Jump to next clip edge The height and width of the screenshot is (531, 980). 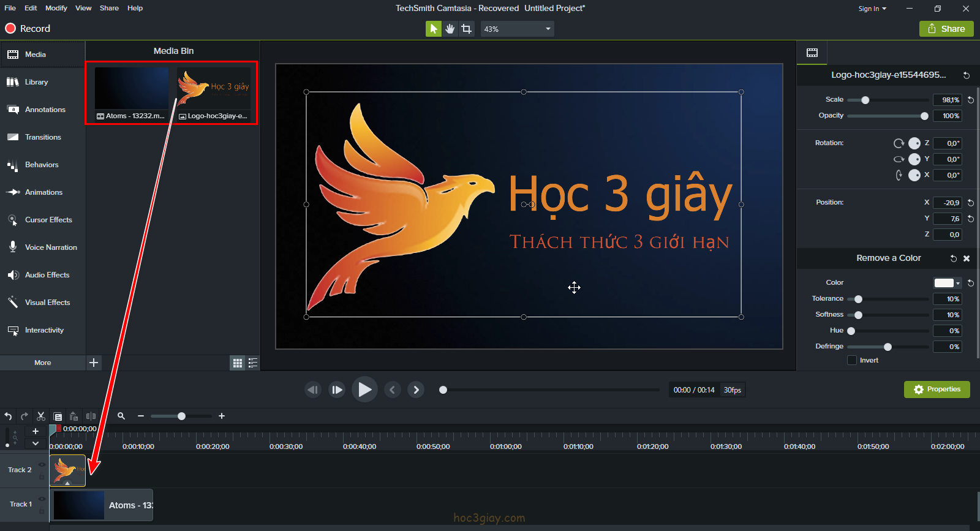416,390
